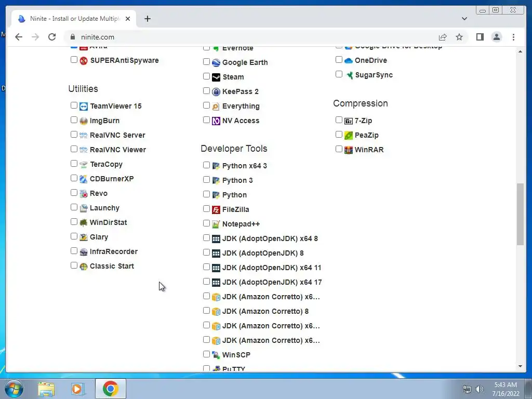Check the InfraRecorder checkbox
Image resolution: width=532 pixels, height=399 pixels.
[74, 251]
